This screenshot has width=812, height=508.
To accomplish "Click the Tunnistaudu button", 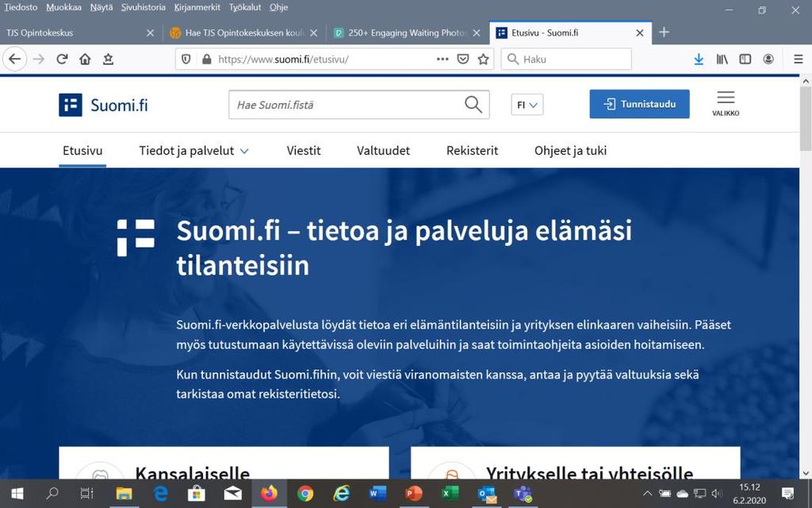I will [640, 104].
